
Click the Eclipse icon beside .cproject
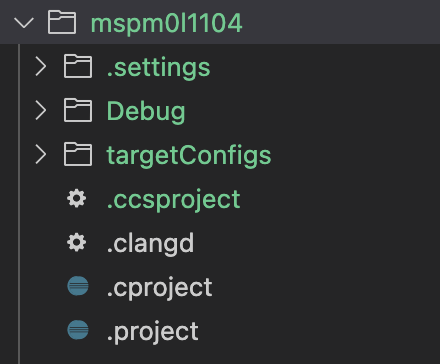point(78,286)
